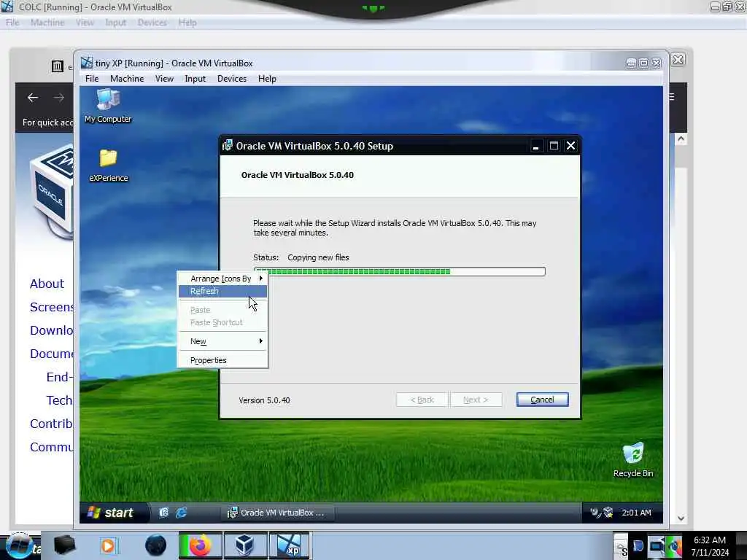The height and width of the screenshot is (560, 747).
Task: Cancel the VirtualBox 5.0.40 setup
Action: pyautogui.click(x=542, y=400)
